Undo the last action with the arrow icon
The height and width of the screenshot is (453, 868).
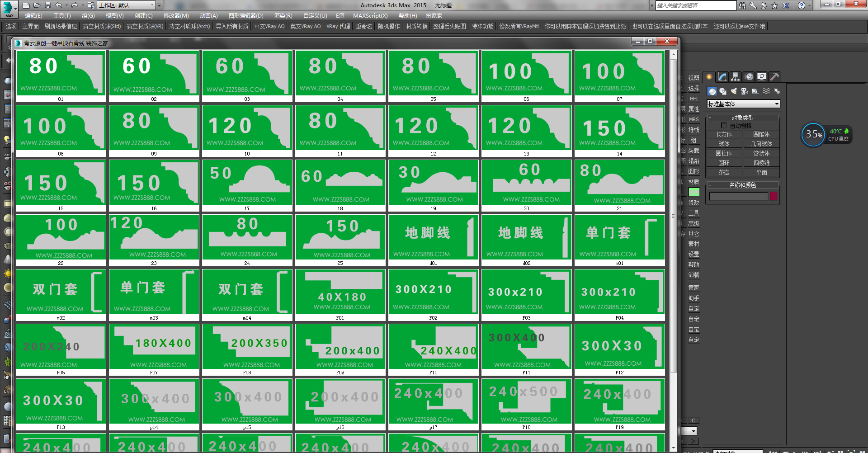[59, 5]
